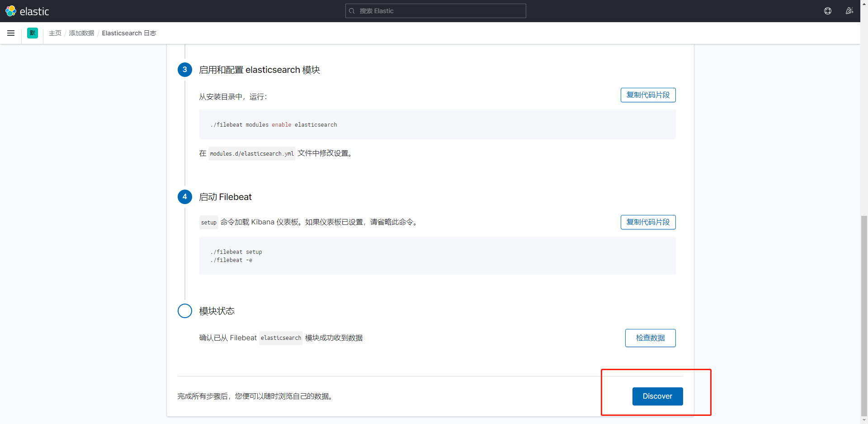Click the 从安装目录中，运行 text
This screenshot has width=868, height=424.
pyautogui.click(x=233, y=97)
